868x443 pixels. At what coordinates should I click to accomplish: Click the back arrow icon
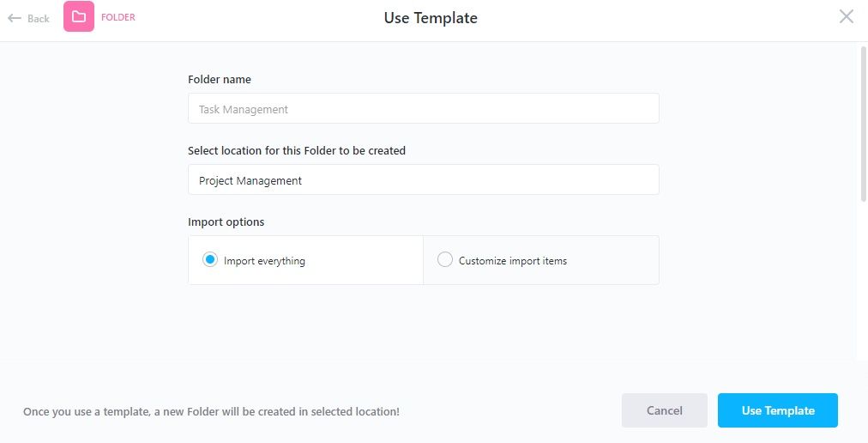point(14,18)
